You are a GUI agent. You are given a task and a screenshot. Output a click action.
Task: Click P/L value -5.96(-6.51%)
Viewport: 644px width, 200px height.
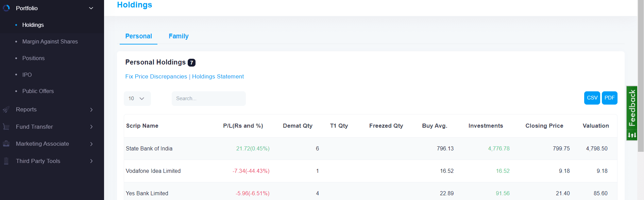(253, 193)
